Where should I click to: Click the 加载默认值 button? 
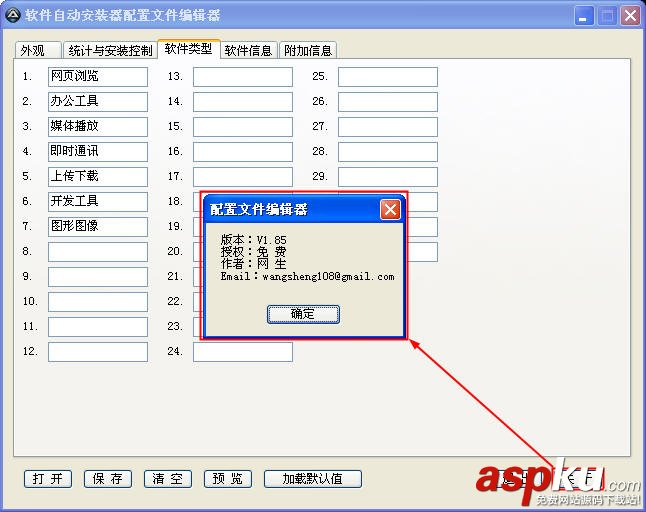[x=313, y=479]
